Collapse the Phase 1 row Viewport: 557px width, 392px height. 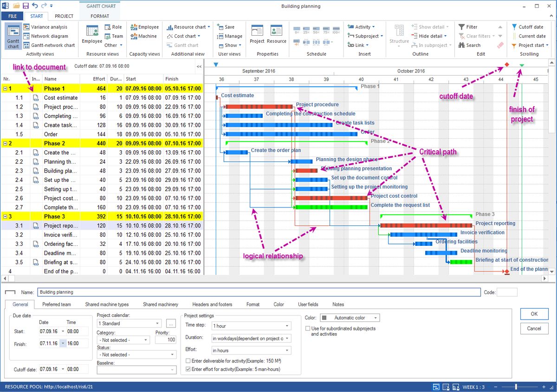(4, 88)
